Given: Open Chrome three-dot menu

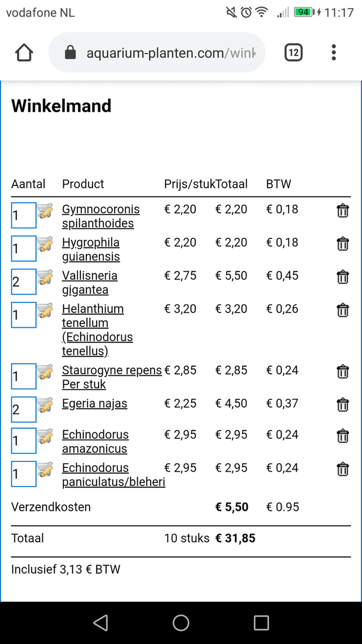Looking at the screenshot, I should 334,53.
